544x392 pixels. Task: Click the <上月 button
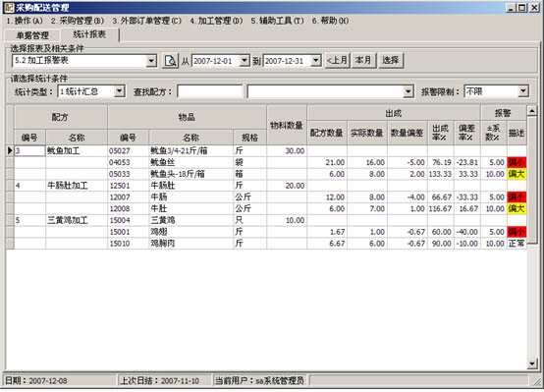pyautogui.click(x=337, y=60)
